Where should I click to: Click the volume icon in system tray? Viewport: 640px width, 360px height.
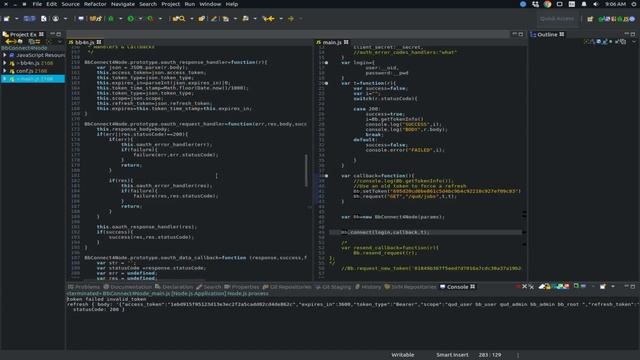(596, 4)
